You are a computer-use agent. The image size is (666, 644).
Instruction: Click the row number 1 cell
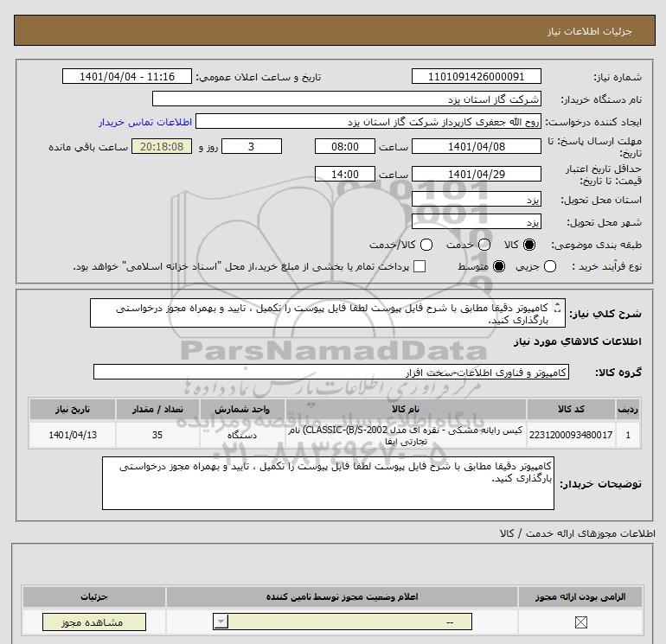coord(628,435)
